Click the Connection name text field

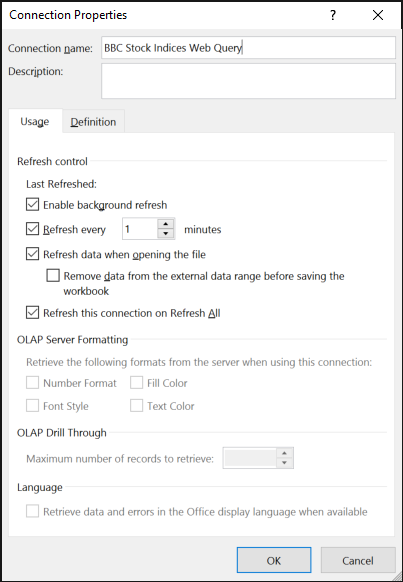[248, 48]
